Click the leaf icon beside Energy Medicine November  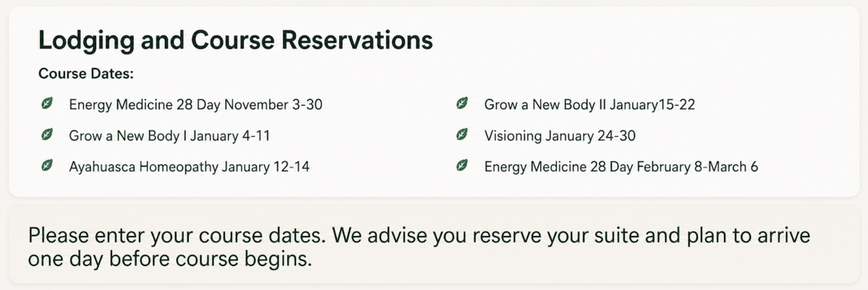click(47, 104)
